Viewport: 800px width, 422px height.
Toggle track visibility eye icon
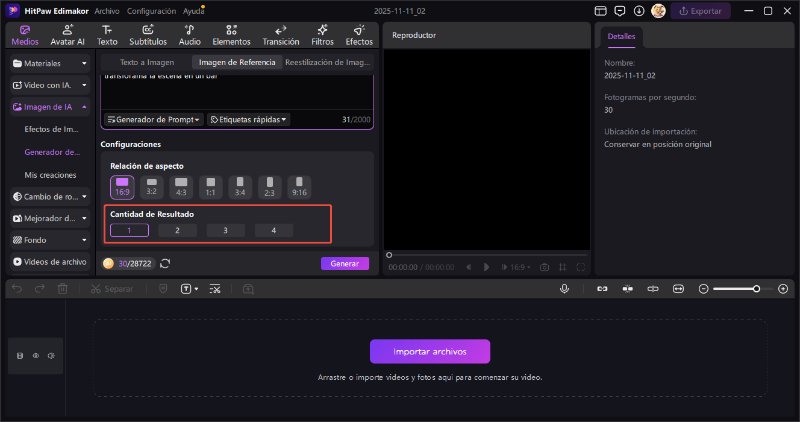pyautogui.click(x=35, y=355)
